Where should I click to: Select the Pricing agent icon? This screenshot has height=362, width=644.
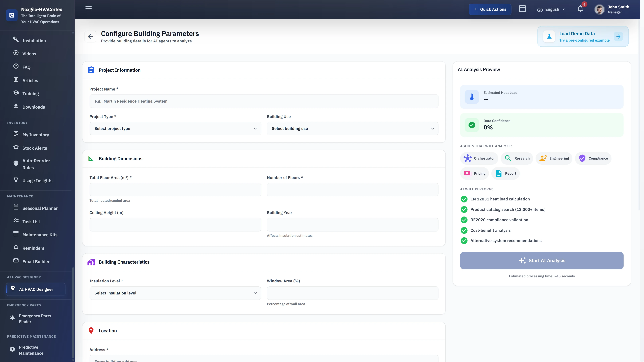pyautogui.click(x=468, y=173)
